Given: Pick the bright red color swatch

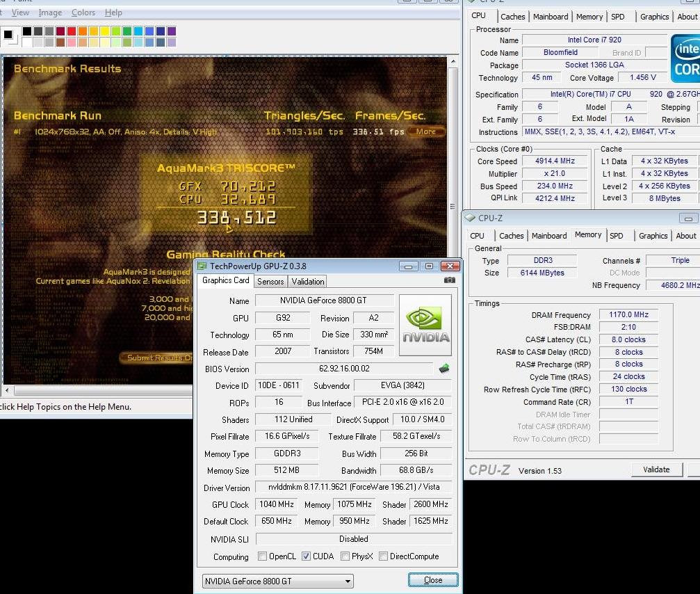Looking at the screenshot, I should pos(72,31).
